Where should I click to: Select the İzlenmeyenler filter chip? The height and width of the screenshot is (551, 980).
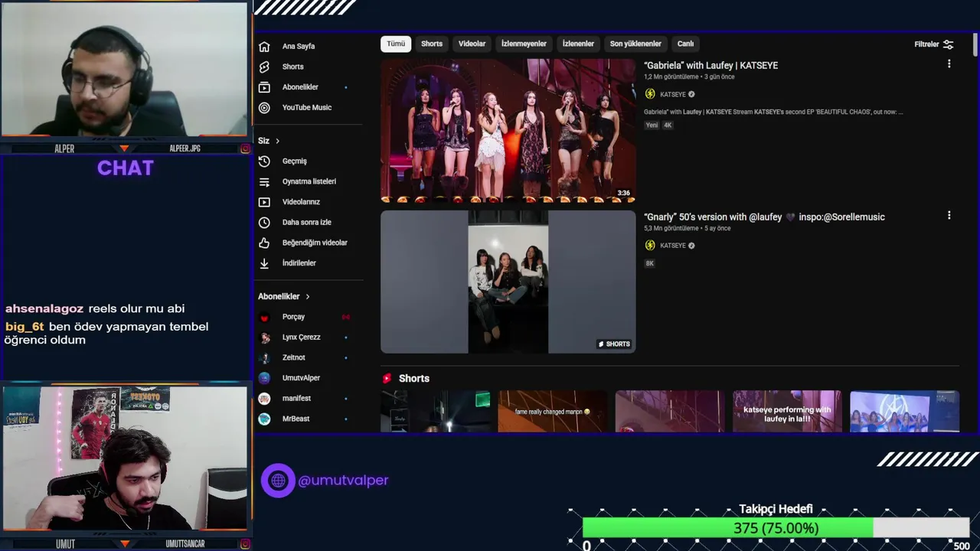pyautogui.click(x=524, y=44)
